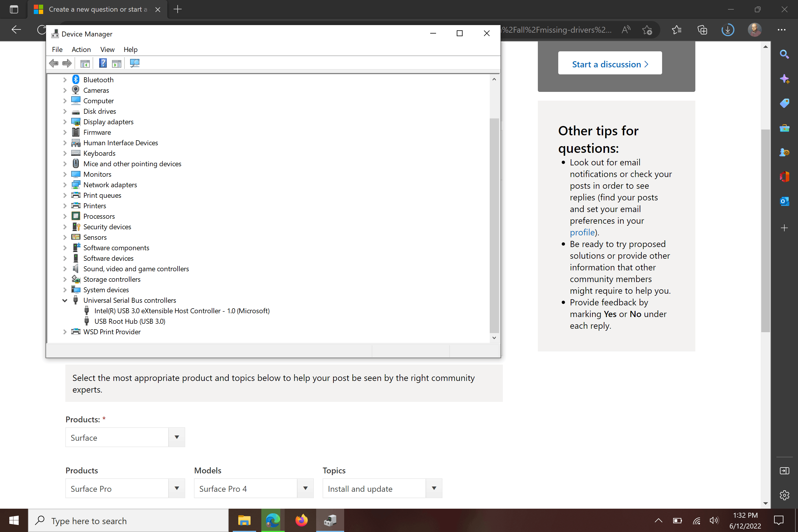Expand the Bluetooth device category
The image size is (798, 532).
[x=65, y=80]
